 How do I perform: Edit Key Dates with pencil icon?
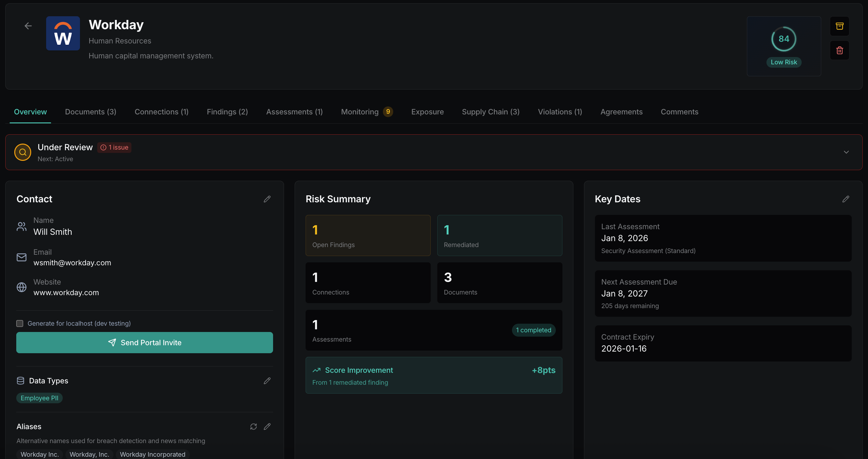pos(846,199)
